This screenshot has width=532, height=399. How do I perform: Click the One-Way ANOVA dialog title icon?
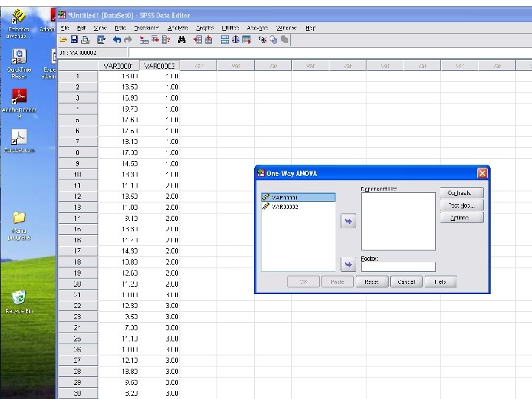(261, 173)
